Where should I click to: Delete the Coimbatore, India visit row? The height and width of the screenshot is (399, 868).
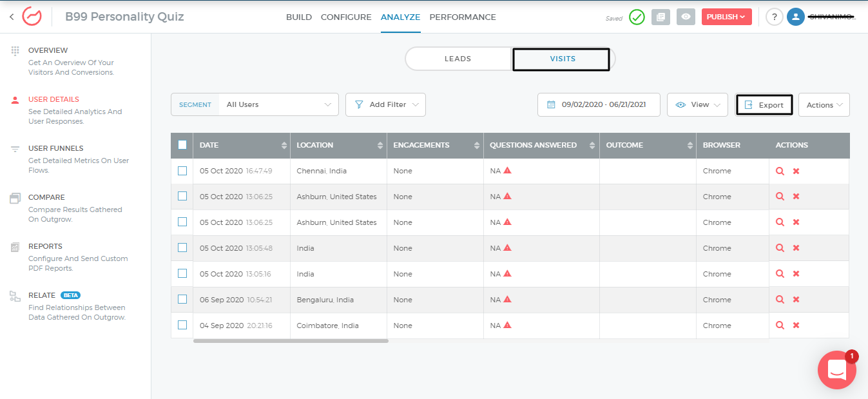click(796, 326)
